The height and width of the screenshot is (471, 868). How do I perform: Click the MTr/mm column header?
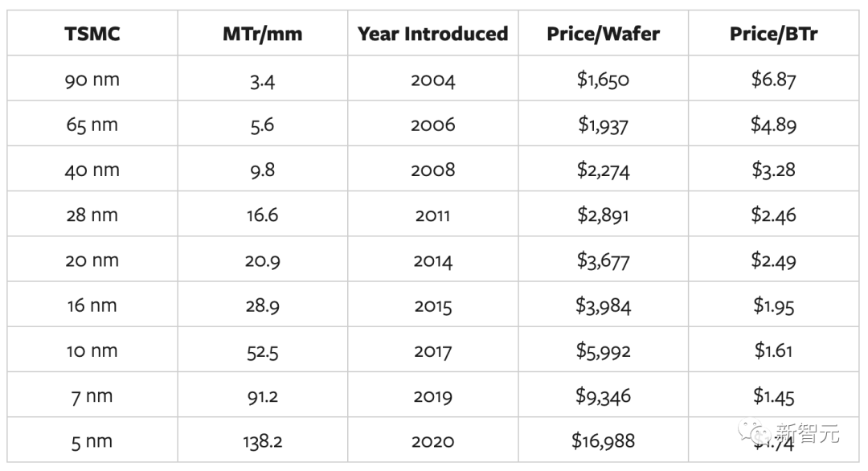tap(262, 35)
